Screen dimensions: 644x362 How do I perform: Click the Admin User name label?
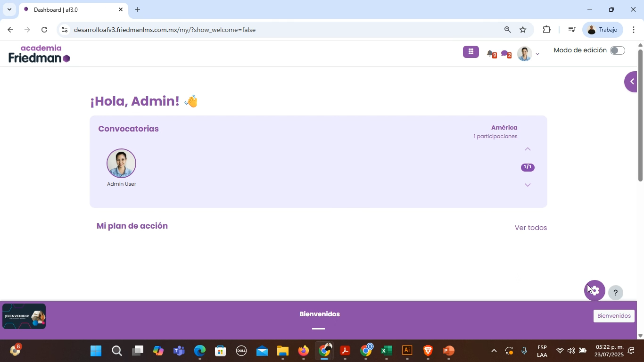coord(121,184)
